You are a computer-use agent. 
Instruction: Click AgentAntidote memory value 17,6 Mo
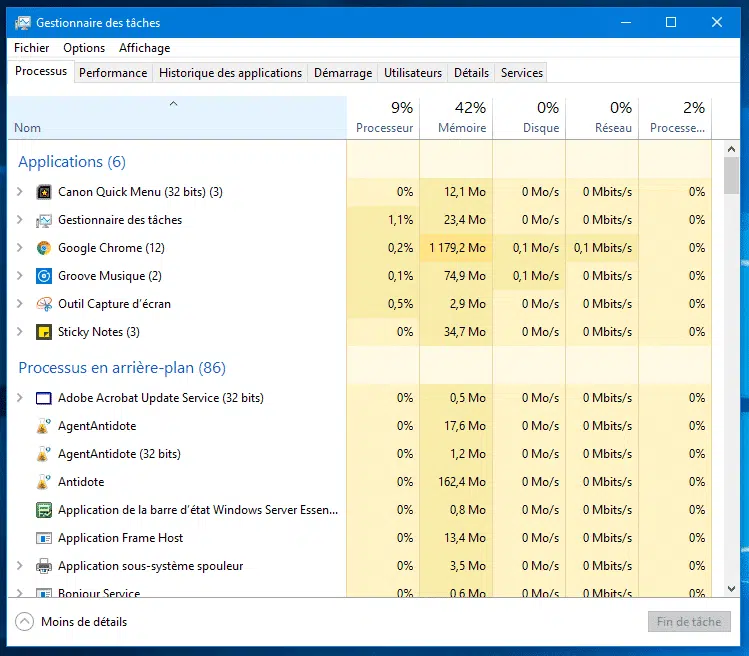click(465, 426)
